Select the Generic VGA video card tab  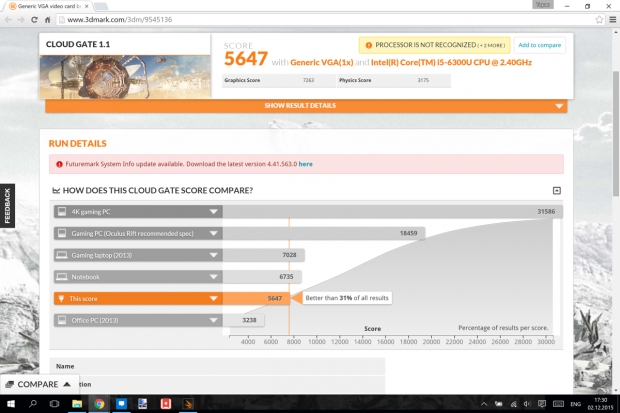coord(49,6)
